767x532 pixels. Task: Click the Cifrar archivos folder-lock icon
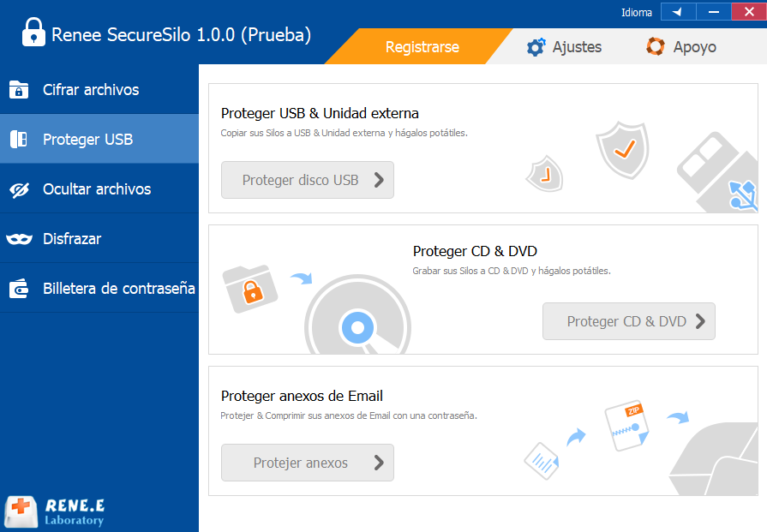[20, 90]
